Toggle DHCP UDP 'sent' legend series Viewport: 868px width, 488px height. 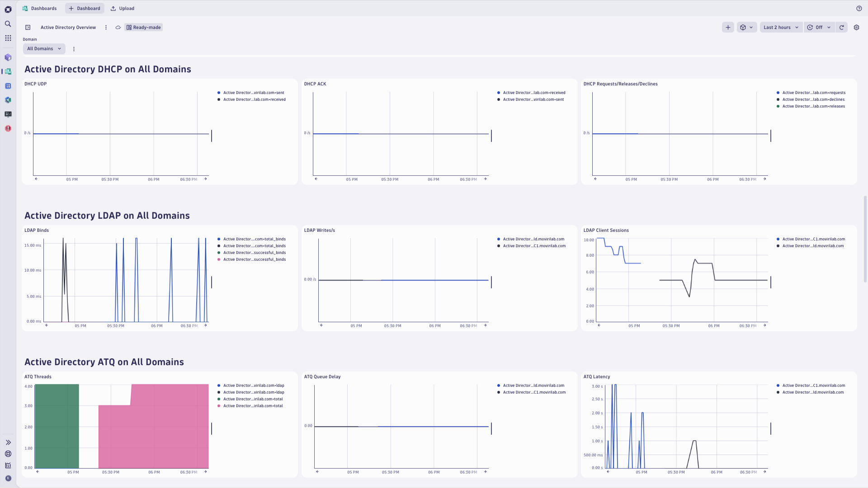point(251,93)
